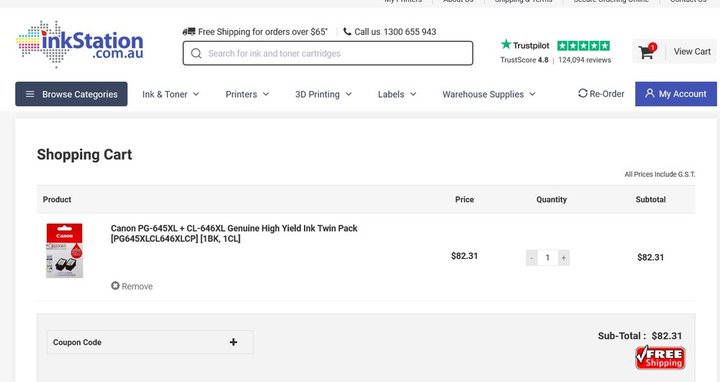The height and width of the screenshot is (382, 720).
Task: Click the ink cartridge search field
Action: click(x=328, y=53)
